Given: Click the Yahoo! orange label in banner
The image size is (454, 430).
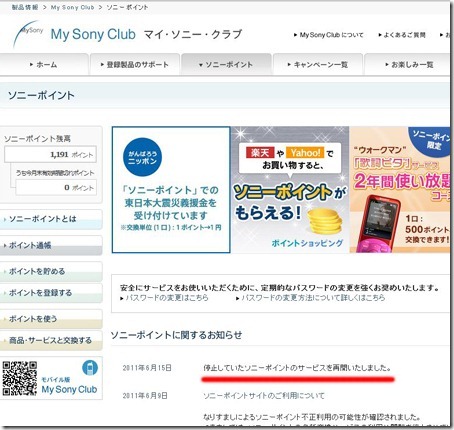Looking at the screenshot, I should pyautogui.click(x=305, y=153).
